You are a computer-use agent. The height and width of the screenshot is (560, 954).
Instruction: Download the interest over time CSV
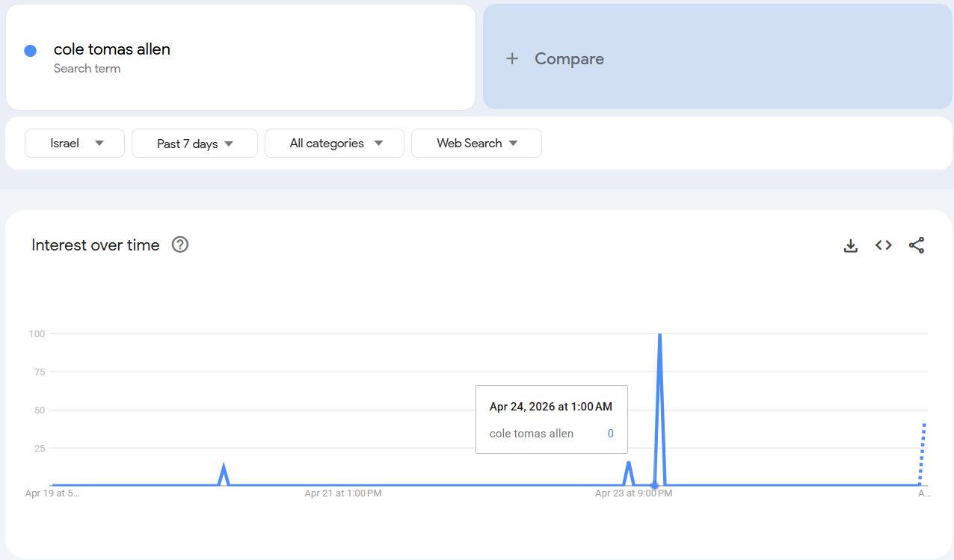[x=851, y=245]
